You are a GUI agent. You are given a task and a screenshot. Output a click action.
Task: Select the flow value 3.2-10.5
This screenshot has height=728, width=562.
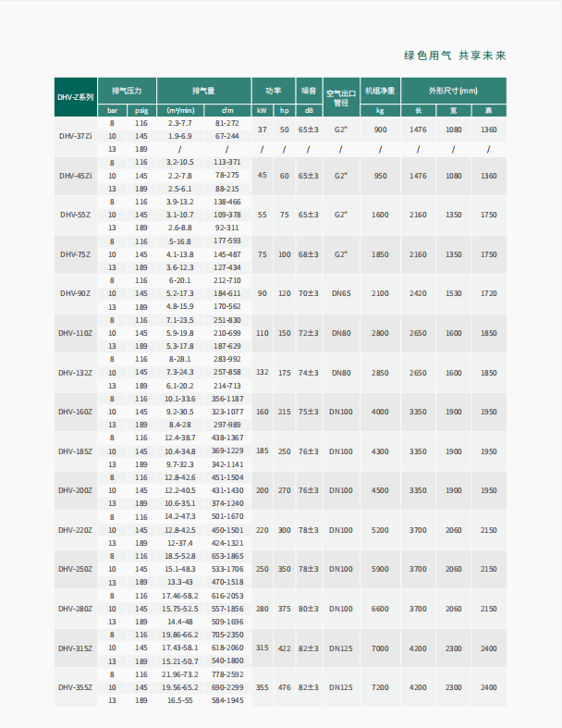(180, 163)
